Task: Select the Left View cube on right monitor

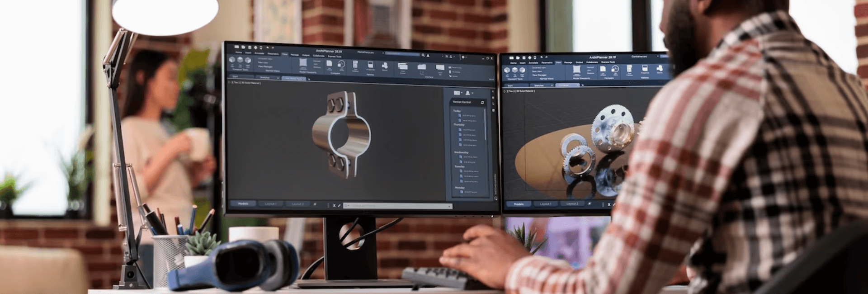Action: tap(507, 70)
